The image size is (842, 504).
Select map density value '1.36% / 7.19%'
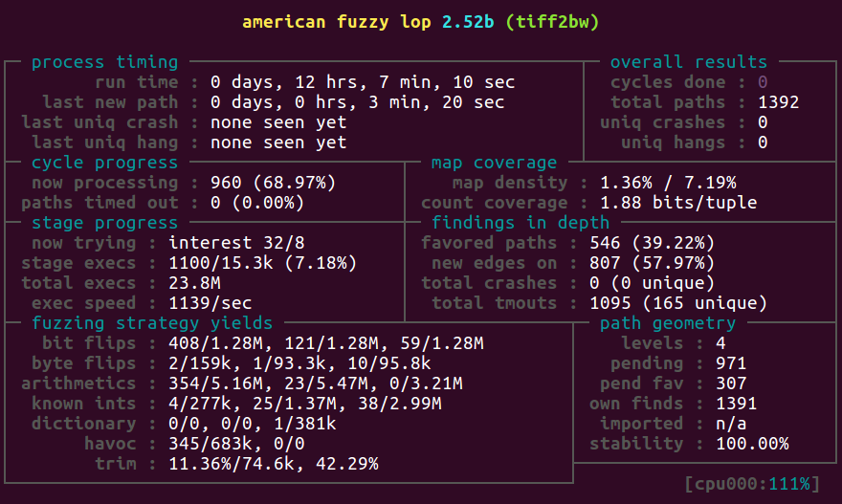[668, 183]
